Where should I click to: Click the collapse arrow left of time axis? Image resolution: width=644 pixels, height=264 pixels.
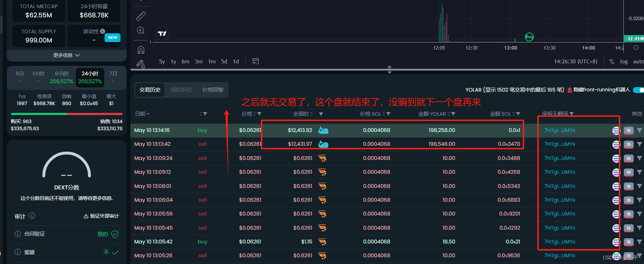coord(151,42)
